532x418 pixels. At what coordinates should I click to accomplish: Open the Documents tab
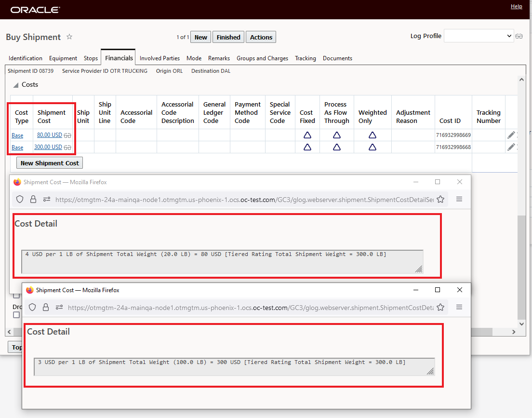tap(337, 58)
